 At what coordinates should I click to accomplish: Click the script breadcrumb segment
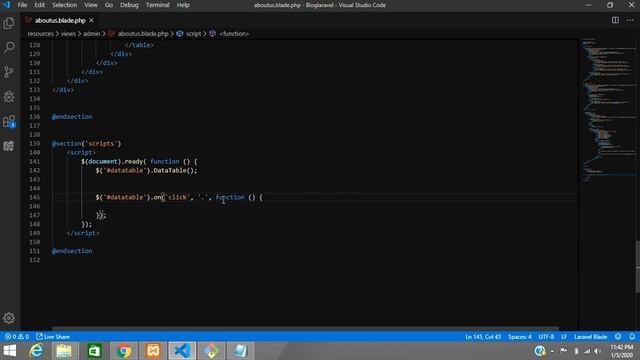193,34
